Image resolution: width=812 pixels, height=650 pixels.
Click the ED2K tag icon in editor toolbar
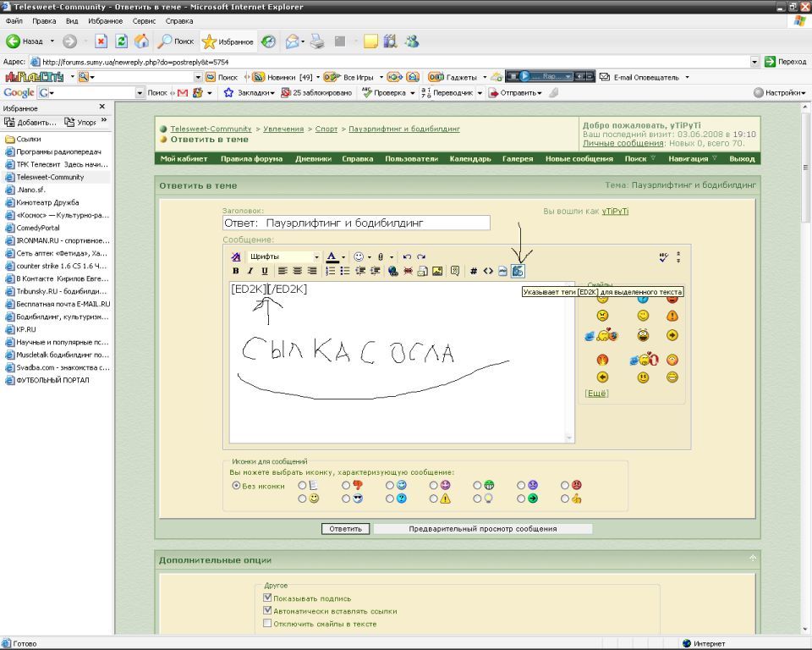[x=518, y=271]
